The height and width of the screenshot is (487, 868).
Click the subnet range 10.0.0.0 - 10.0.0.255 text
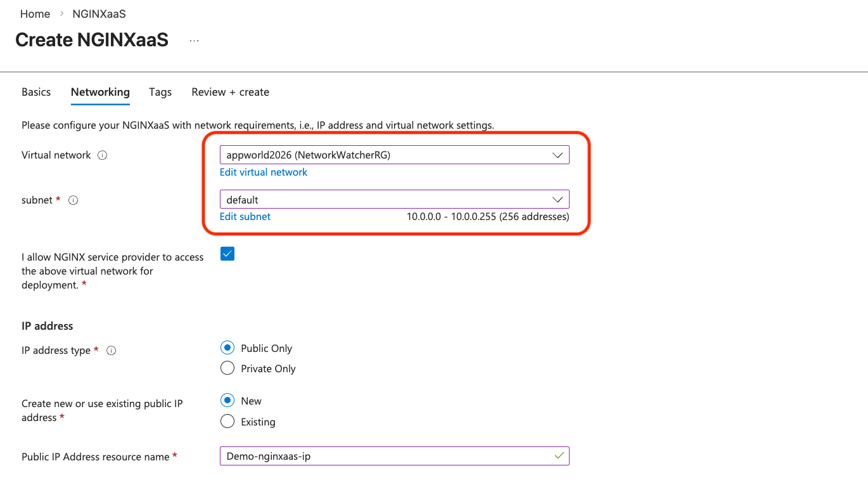488,217
